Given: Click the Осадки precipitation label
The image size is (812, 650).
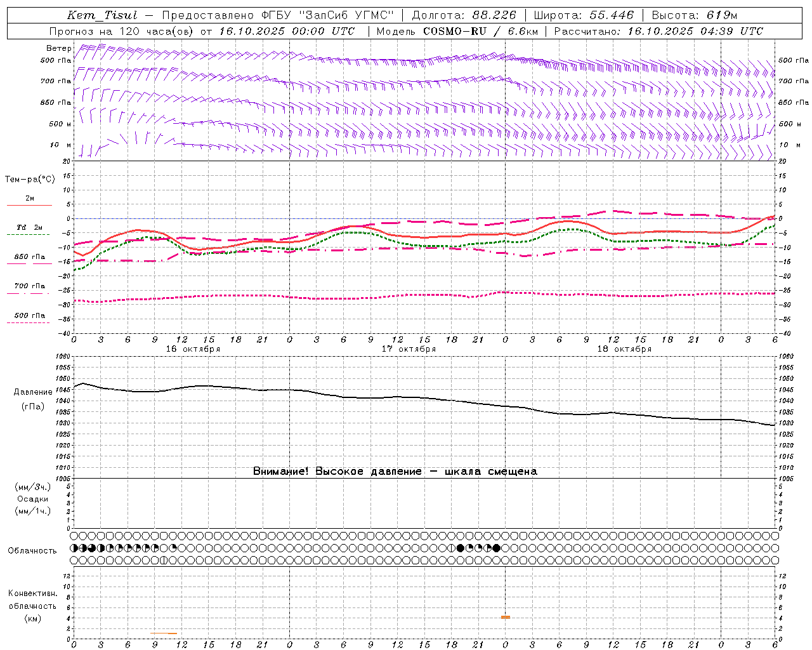Looking at the screenshot, I should [33, 499].
